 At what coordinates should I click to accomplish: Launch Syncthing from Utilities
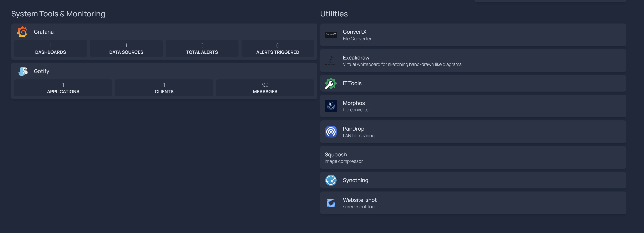[x=473, y=180]
